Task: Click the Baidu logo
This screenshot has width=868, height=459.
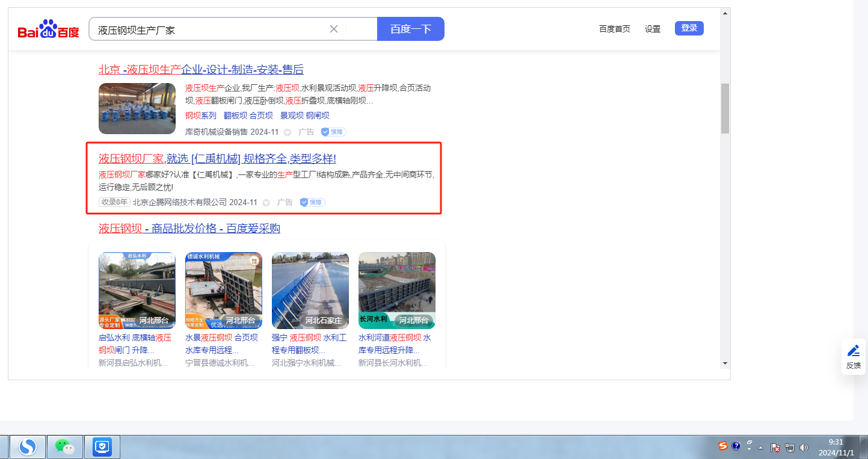Action: click(x=48, y=29)
